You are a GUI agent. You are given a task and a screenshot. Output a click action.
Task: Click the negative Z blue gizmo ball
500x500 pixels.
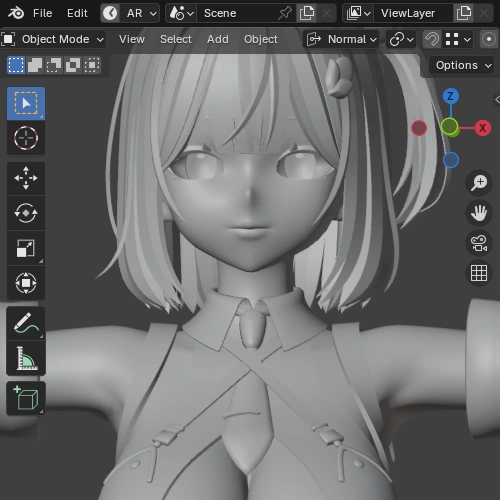pos(451,160)
